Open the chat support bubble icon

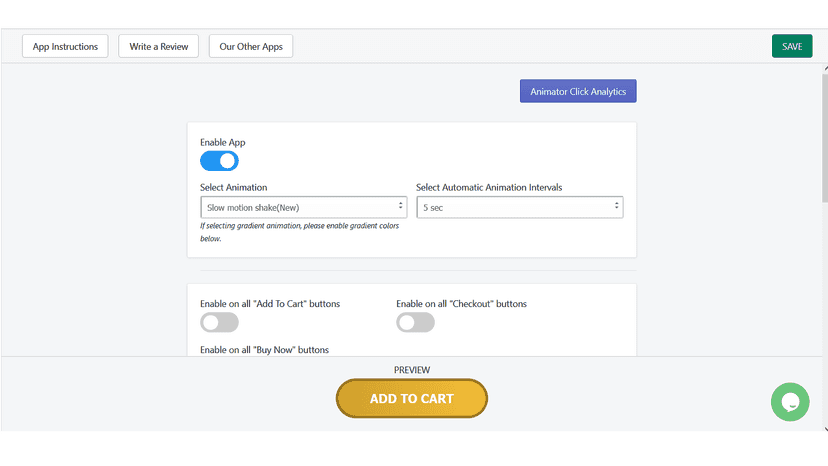point(790,402)
